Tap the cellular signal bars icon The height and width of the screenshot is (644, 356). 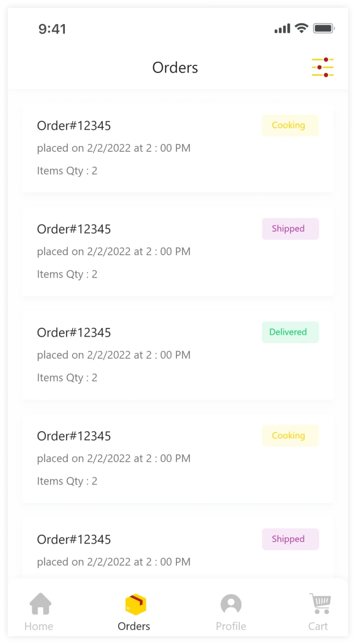pyautogui.click(x=282, y=29)
